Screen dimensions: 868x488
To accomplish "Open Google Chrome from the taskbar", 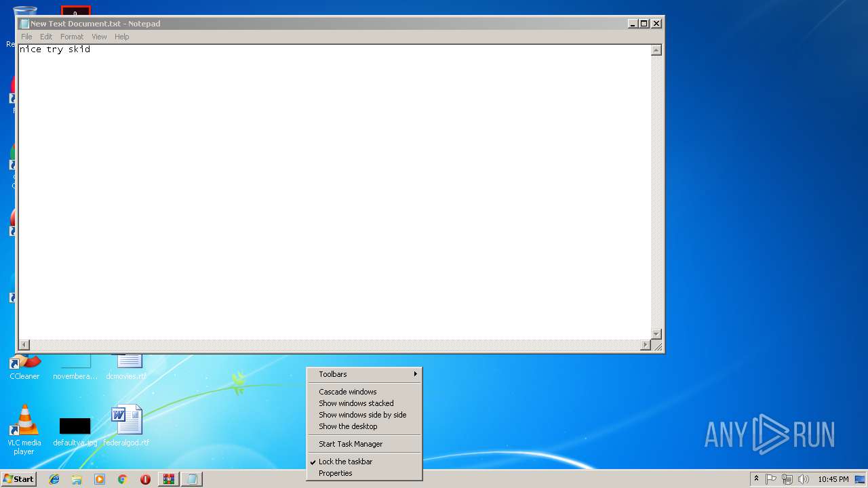I will 123,479.
